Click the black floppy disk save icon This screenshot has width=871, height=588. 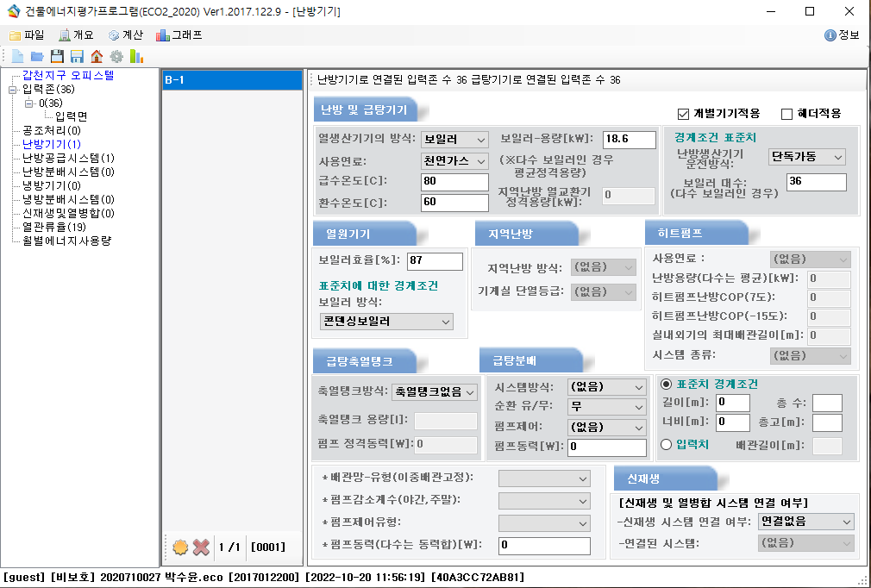pyautogui.click(x=57, y=56)
